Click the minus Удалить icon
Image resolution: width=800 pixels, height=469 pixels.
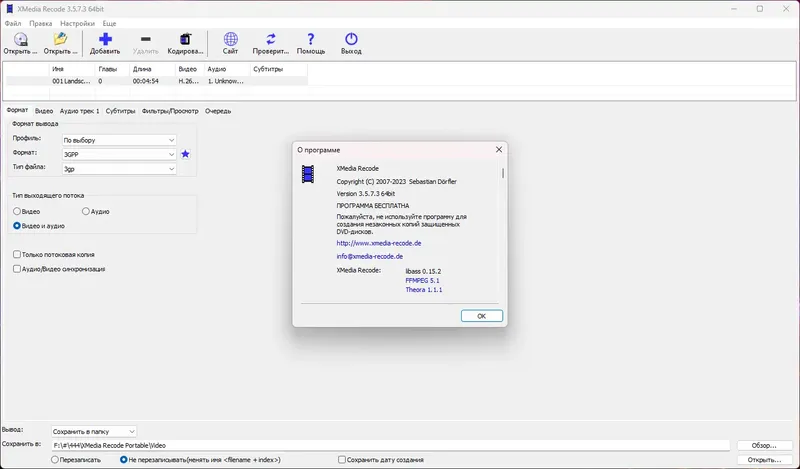[x=145, y=39]
